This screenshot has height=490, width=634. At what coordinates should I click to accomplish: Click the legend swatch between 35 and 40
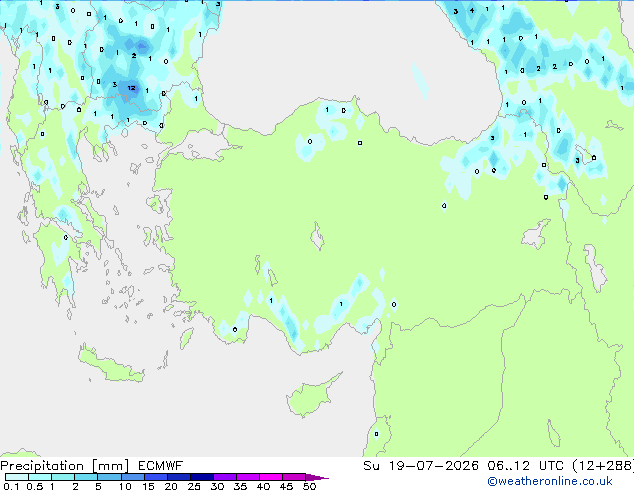pyautogui.click(x=248, y=477)
